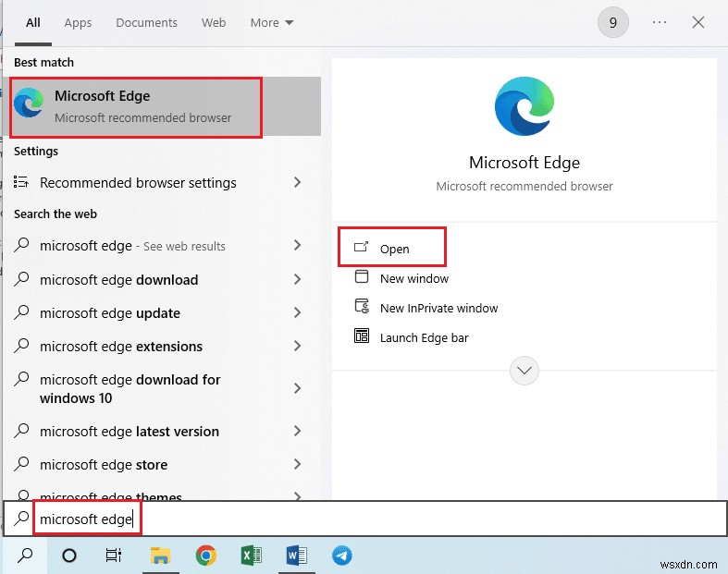This screenshot has height=574, width=728.
Task: Choose Launch Edge bar action
Action: (x=424, y=337)
